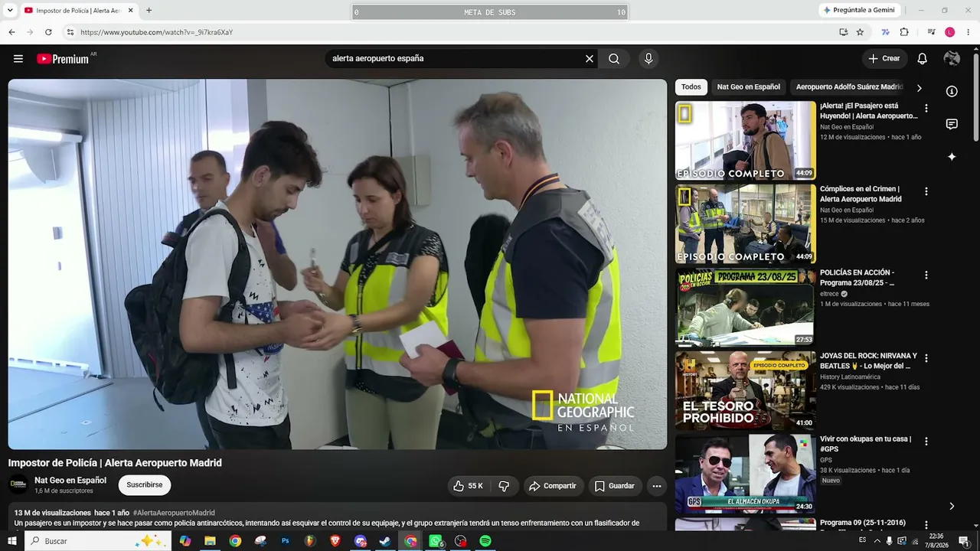The height and width of the screenshot is (551, 980).
Task: Bookmark this page with the star
Action: pos(860,32)
